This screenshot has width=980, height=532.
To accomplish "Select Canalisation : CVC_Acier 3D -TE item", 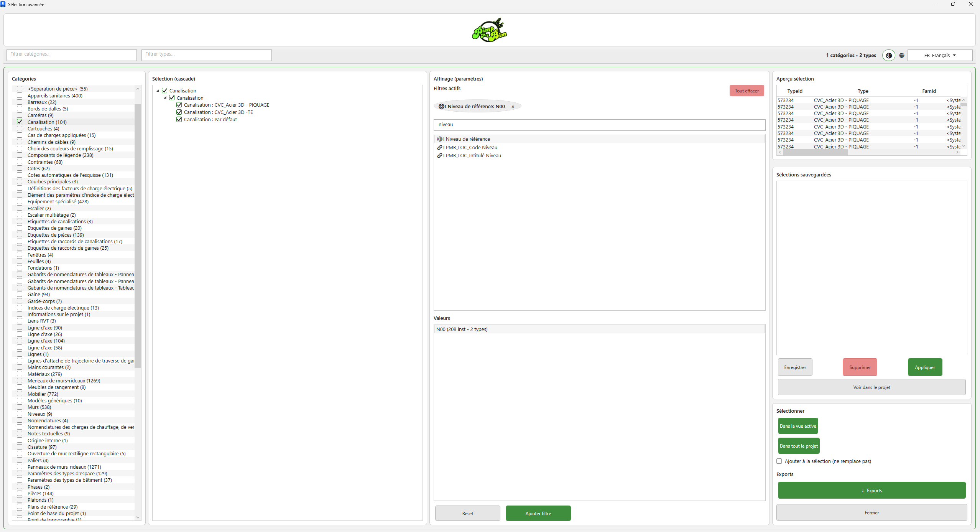I will coord(218,112).
